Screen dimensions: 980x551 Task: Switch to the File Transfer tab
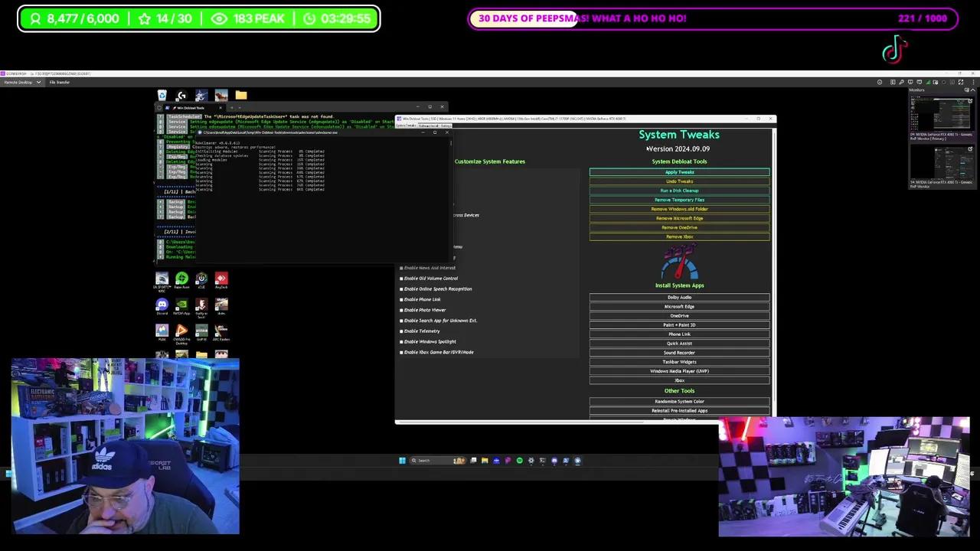point(60,82)
